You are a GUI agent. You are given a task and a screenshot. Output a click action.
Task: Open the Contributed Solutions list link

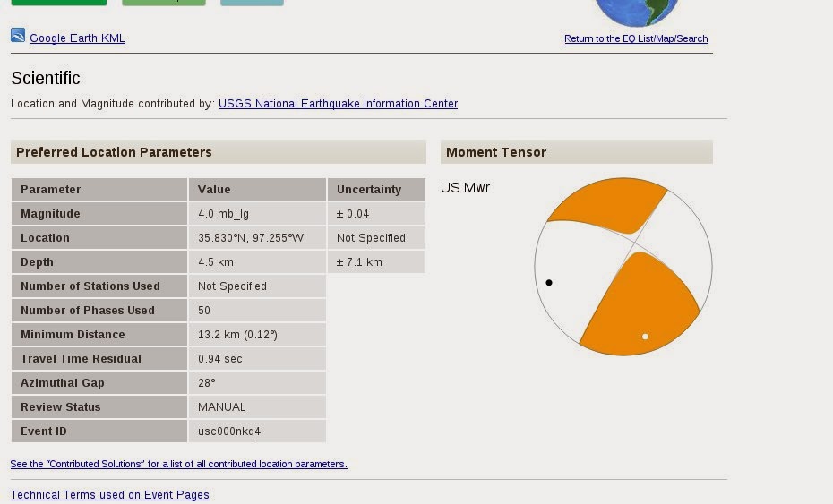pyautogui.click(x=178, y=464)
